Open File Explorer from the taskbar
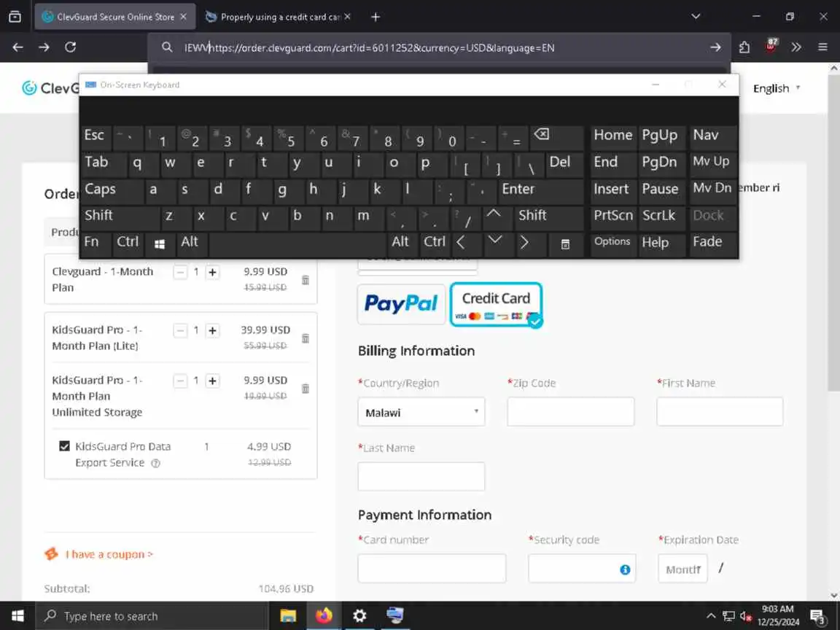The width and height of the screenshot is (840, 630). [x=288, y=616]
